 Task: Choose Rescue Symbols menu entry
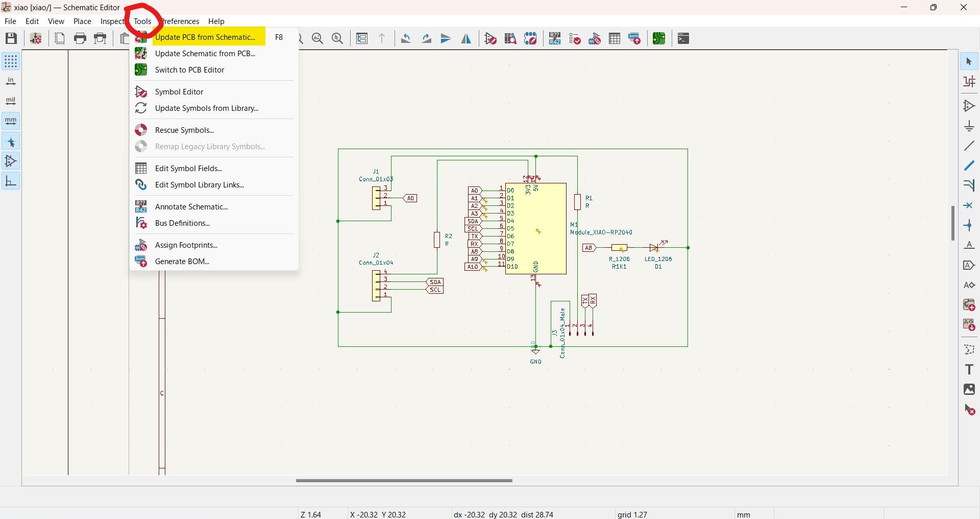pos(214,130)
